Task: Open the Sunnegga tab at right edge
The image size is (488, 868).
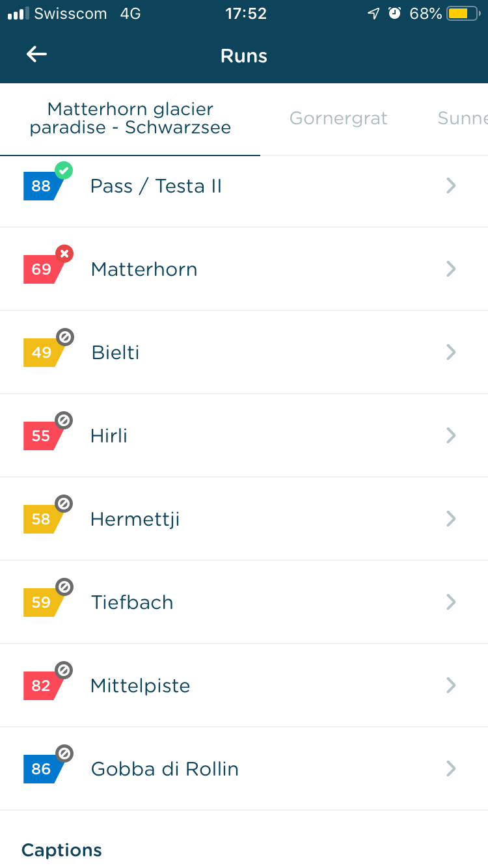Action: (x=462, y=118)
